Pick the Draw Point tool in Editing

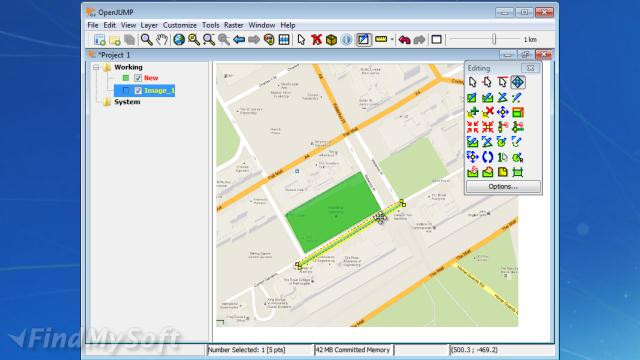click(517, 98)
